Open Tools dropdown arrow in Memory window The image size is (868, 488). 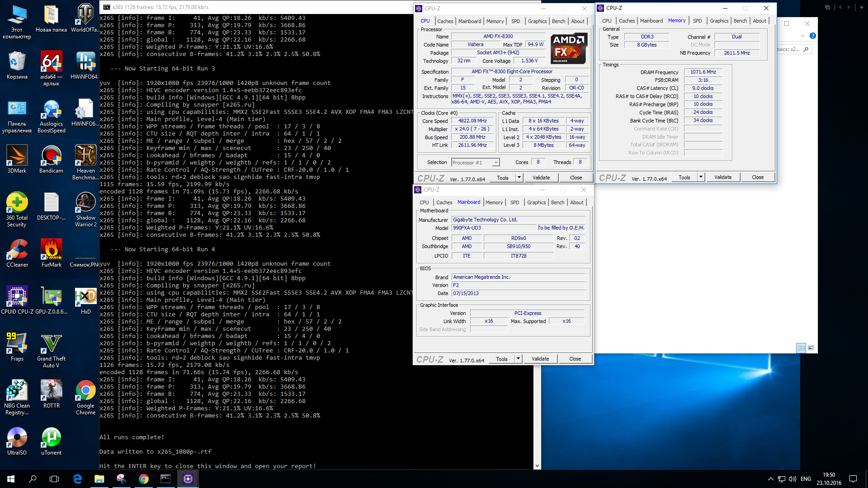pos(701,177)
